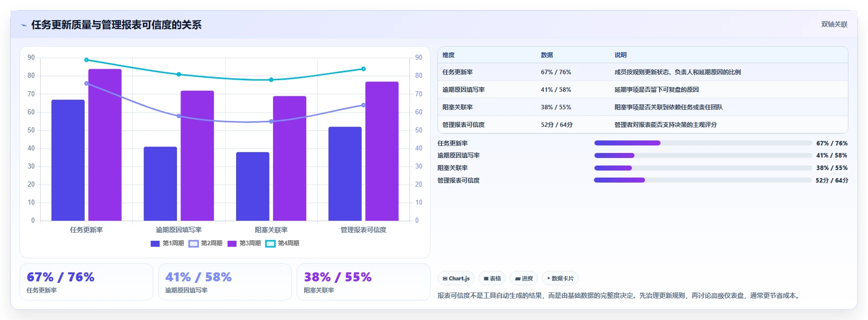Open the 38% / 55% 阻塞关联率 stat card
The width and height of the screenshot is (868, 320).
tap(363, 282)
